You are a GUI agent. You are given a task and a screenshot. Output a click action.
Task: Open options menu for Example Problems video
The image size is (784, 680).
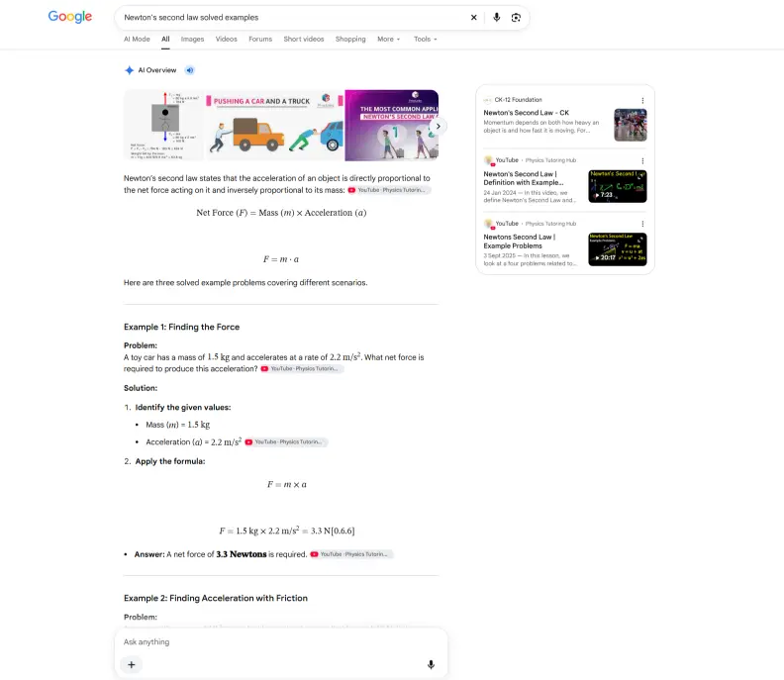tap(642, 224)
